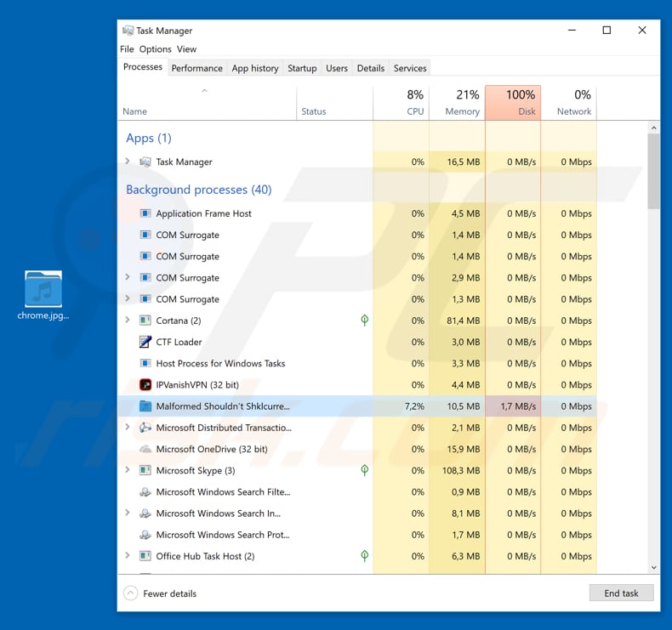Click the COM Surrogate 2,9 MB process icon
Viewport: 672px width, 630px height.
point(145,277)
